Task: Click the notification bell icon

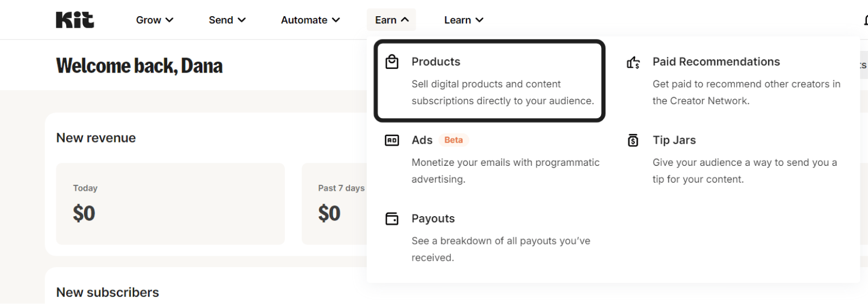Action: [865, 20]
